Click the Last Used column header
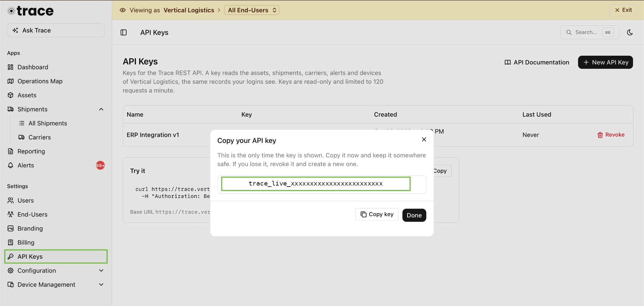 click(537, 114)
